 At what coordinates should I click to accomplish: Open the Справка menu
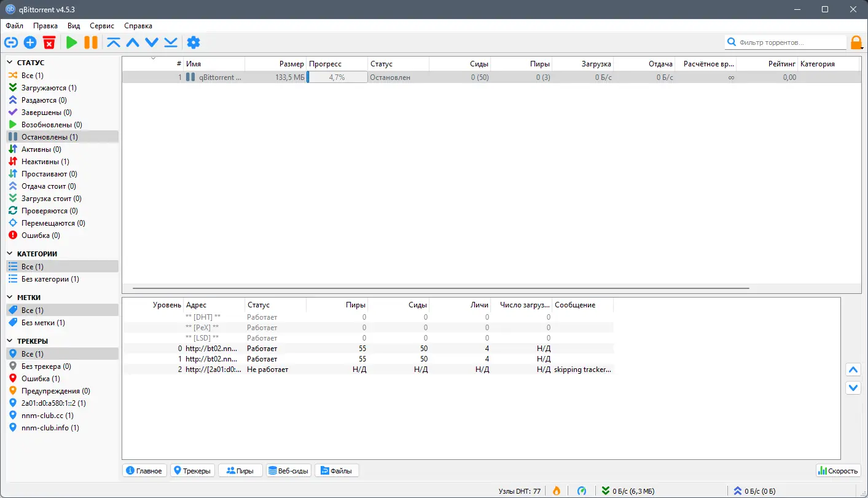[138, 26]
